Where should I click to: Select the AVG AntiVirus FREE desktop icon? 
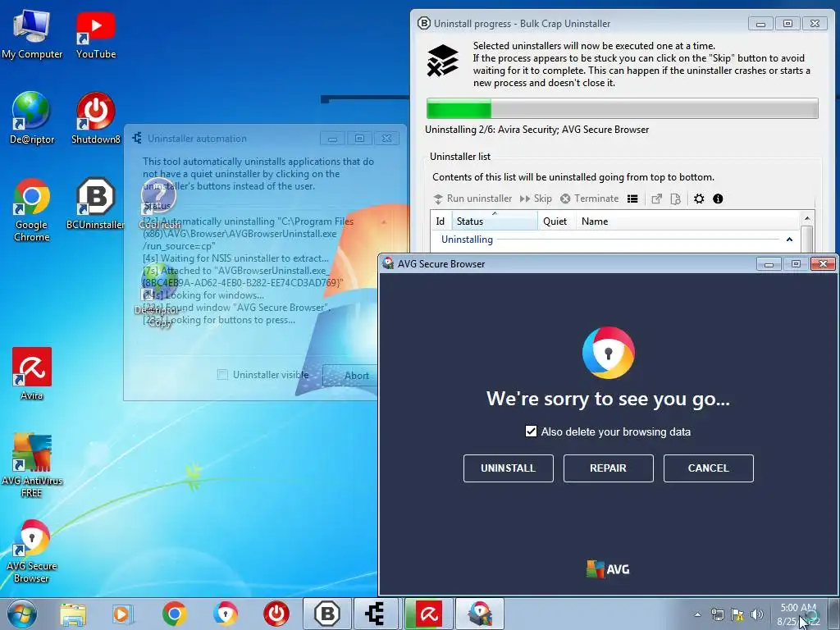[32, 466]
